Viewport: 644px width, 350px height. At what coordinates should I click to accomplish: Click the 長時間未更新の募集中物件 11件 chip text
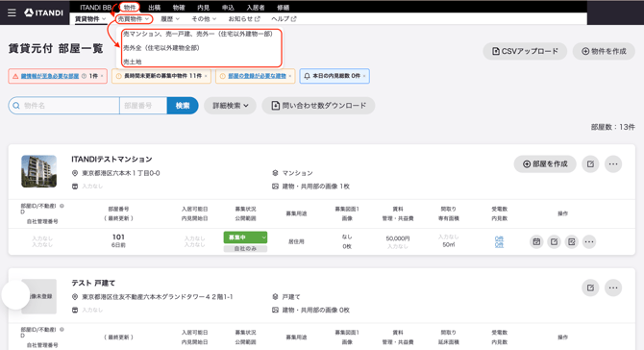[x=163, y=76]
